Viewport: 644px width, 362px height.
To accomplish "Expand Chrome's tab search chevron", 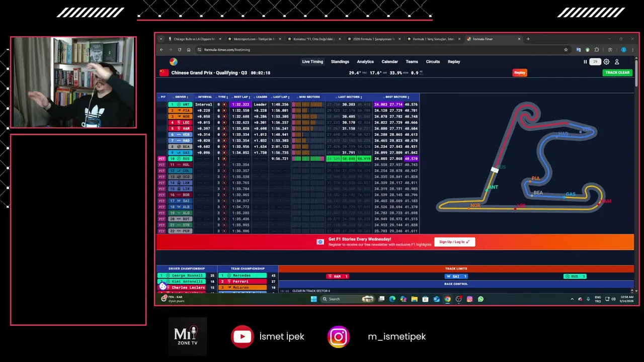I will (161, 39).
